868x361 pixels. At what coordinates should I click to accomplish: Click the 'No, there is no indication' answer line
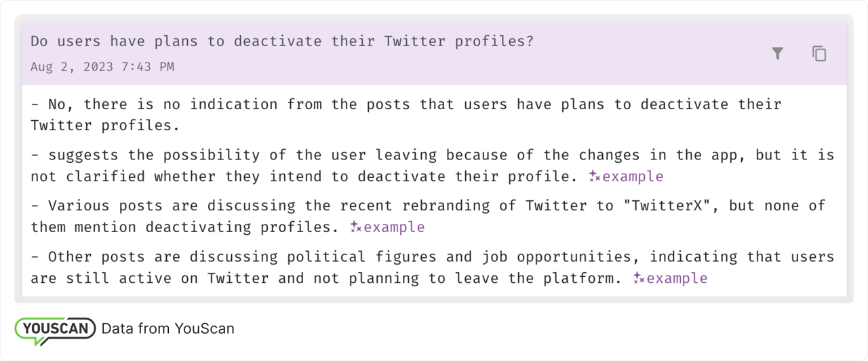(x=406, y=104)
